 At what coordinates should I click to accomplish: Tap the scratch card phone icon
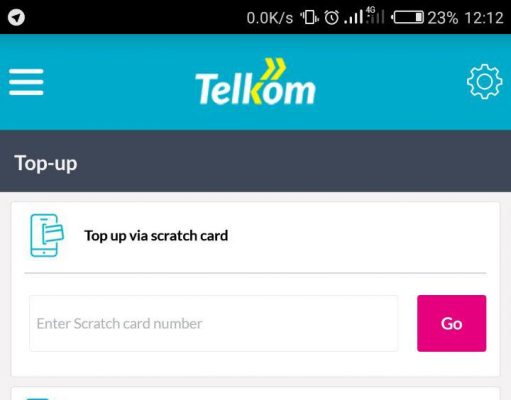47,235
